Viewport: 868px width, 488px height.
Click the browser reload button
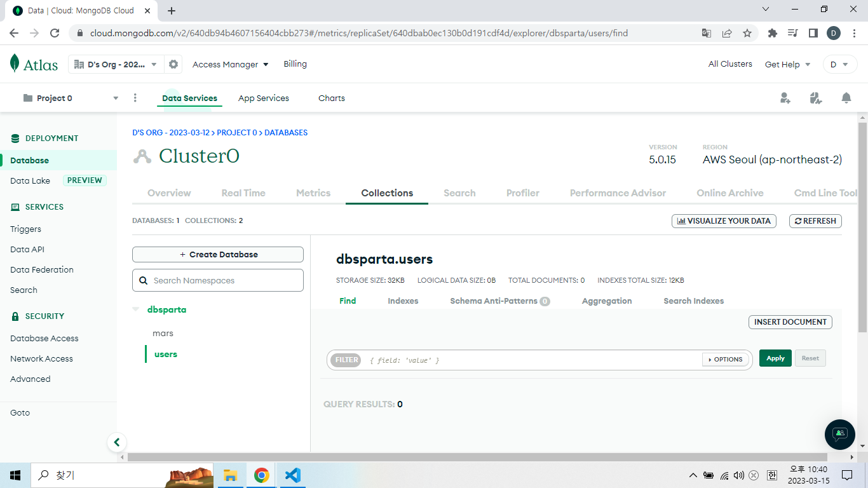(55, 33)
